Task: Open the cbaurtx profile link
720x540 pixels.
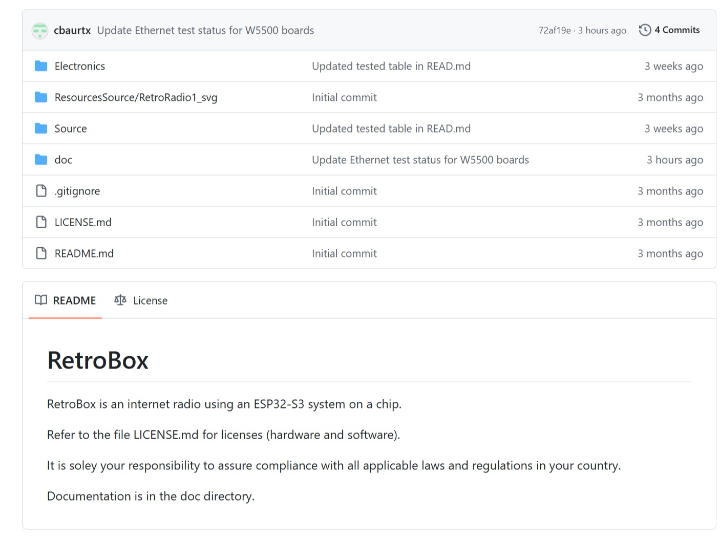Action: (x=72, y=30)
